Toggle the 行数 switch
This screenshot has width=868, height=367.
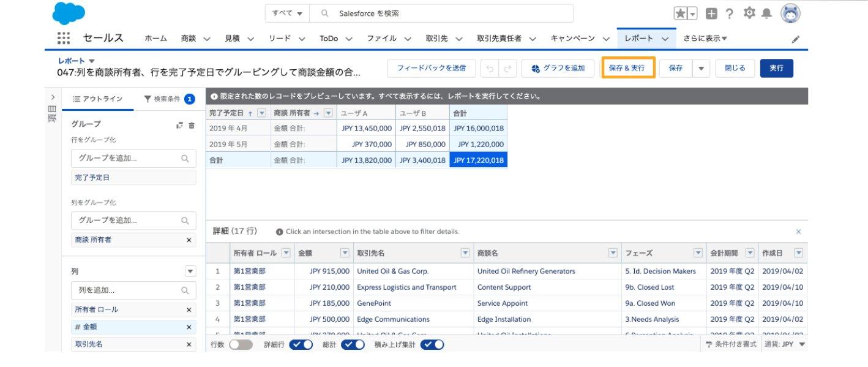pyautogui.click(x=241, y=344)
